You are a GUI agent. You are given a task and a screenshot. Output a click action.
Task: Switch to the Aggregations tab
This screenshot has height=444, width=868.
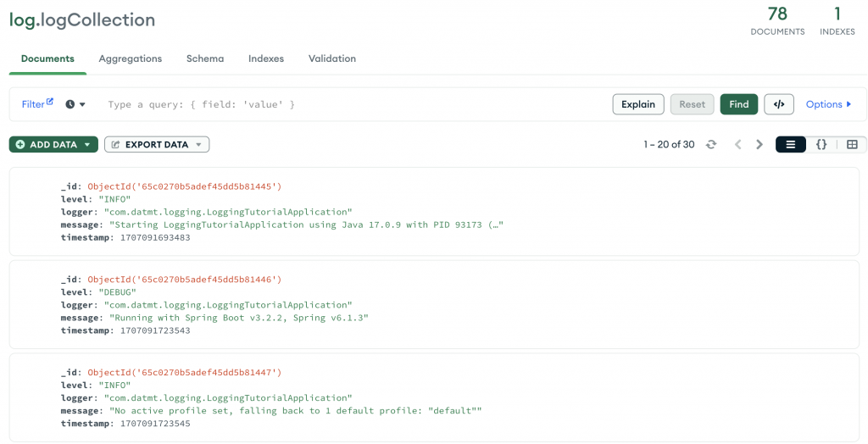[x=130, y=58]
